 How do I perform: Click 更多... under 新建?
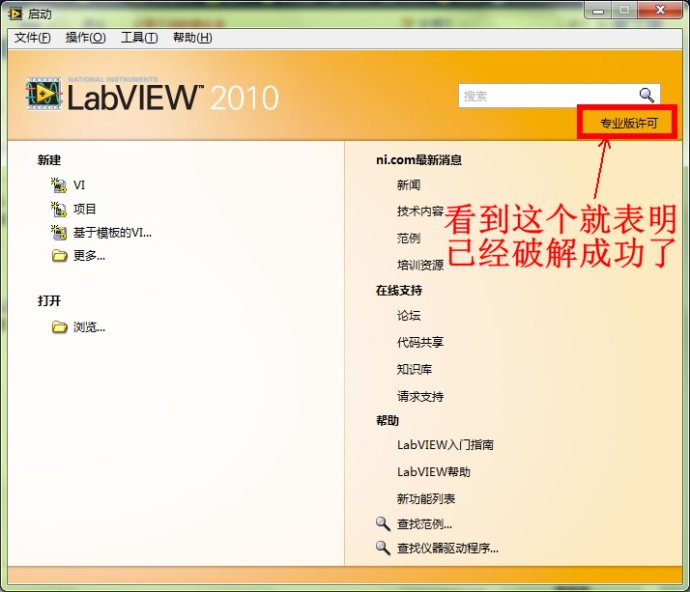[89, 255]
